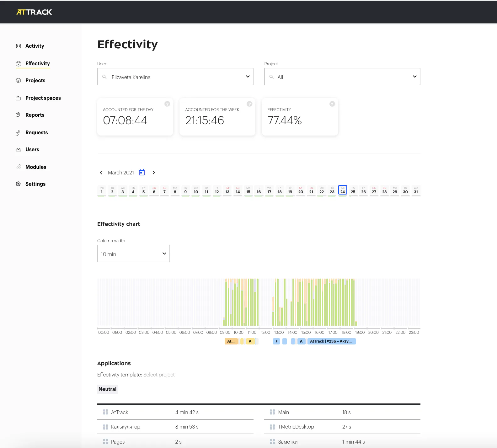
Task: Go to previous month with left chevron
Action: (x=101, y=173)
